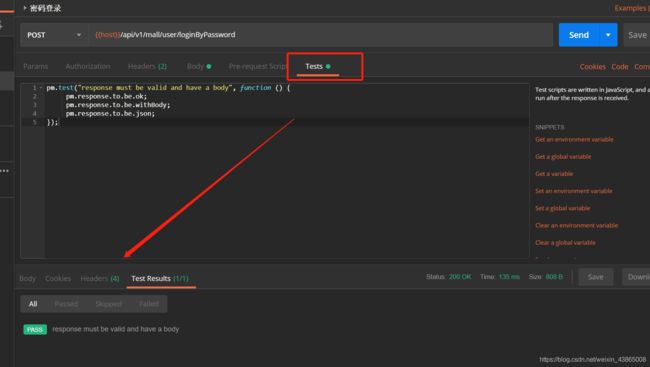Save the request beside Send
The width and height of the screenshot is (650, 367).
[x=637, y=35]
